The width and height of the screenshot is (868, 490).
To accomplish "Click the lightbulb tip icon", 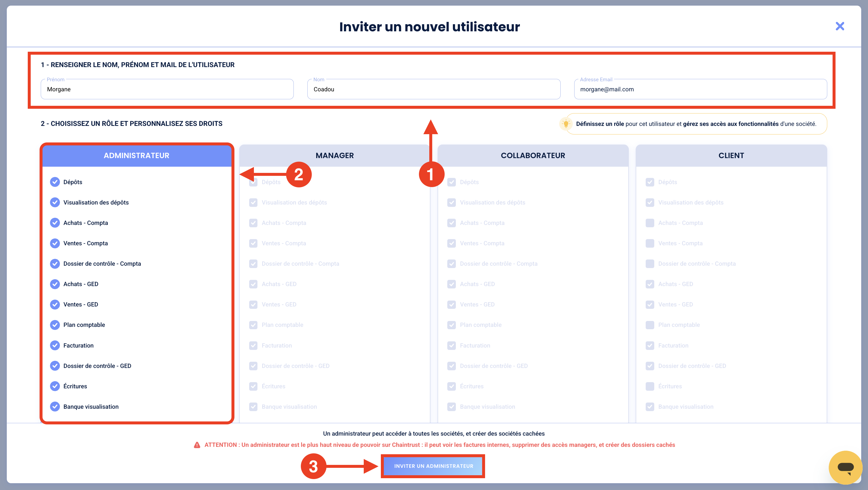I will coord(566,124).
